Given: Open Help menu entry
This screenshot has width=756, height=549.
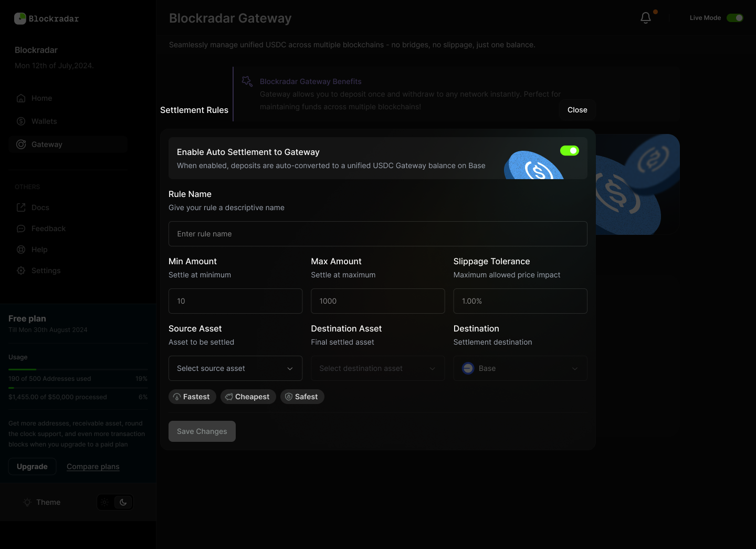Looking at the screenshot, I should (68, 250).
